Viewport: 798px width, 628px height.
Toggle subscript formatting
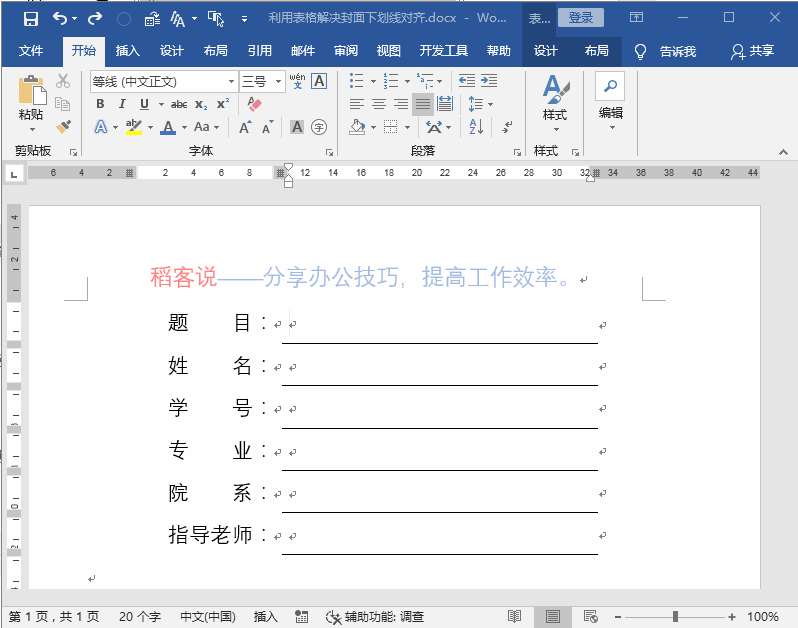(x=201, y=104)
